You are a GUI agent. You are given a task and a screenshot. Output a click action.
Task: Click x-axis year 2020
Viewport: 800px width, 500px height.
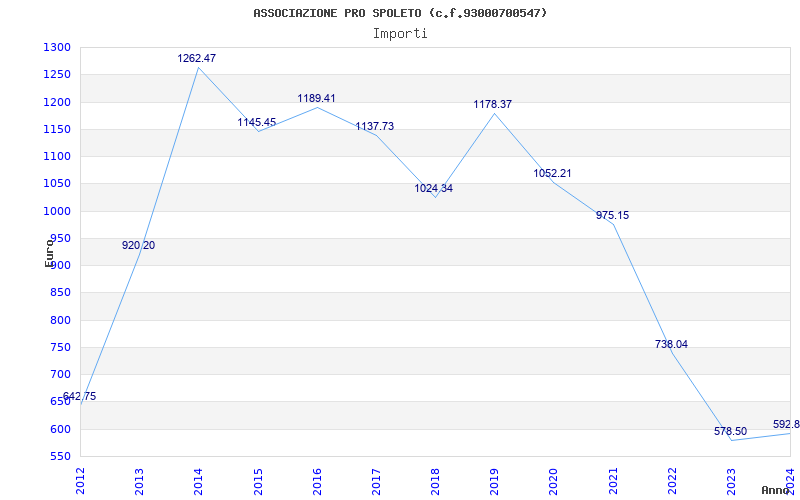(554, 481)
